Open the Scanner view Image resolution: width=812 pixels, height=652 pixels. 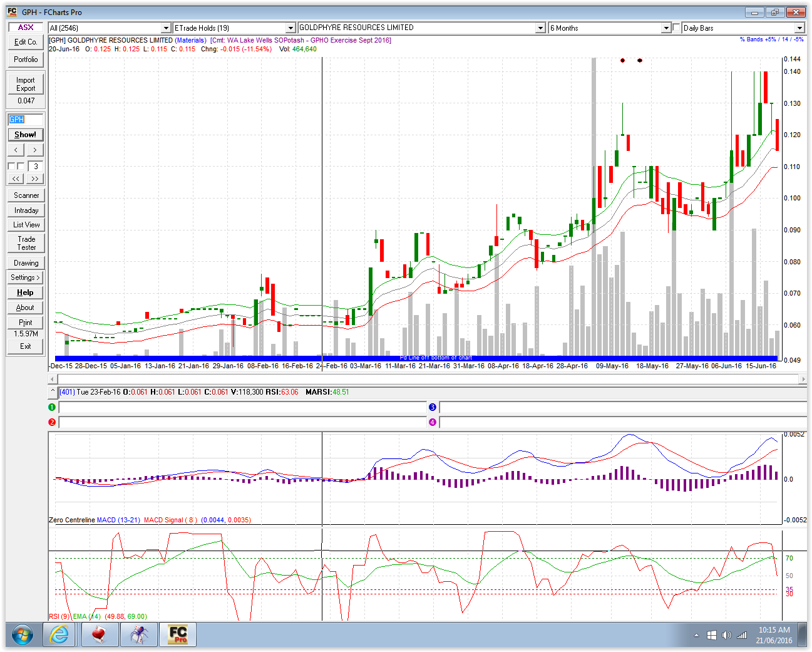pyautogui.click(x=26, y=195)
